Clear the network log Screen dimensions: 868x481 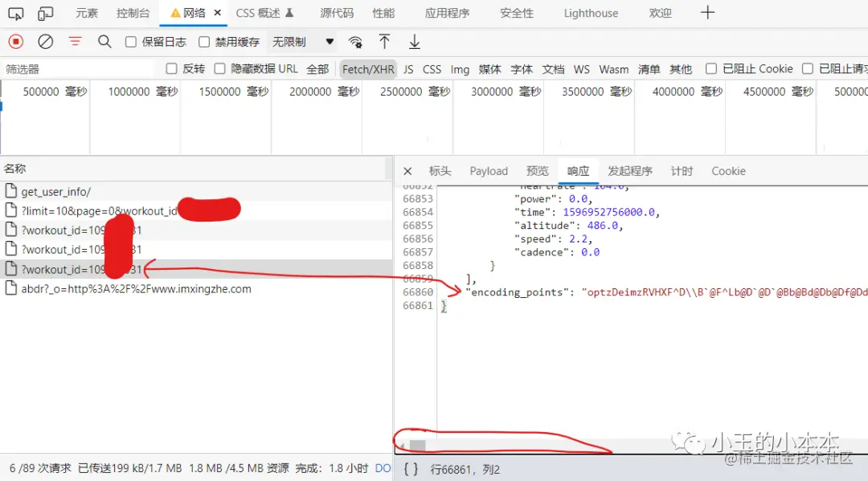(x=45, y=42)
